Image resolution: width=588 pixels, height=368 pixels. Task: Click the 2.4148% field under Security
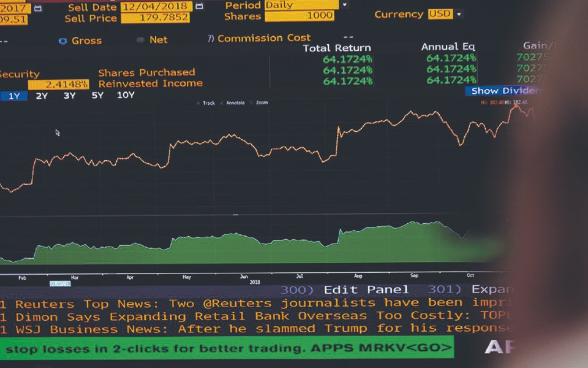pyautogui.click(x=59, y=84)
